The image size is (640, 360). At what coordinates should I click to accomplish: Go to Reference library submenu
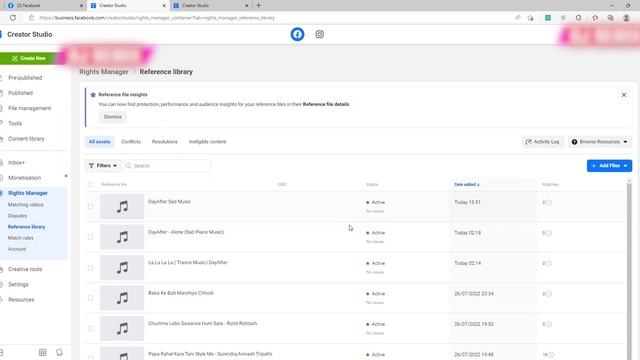pyautogui.click(x=27, y=227)
